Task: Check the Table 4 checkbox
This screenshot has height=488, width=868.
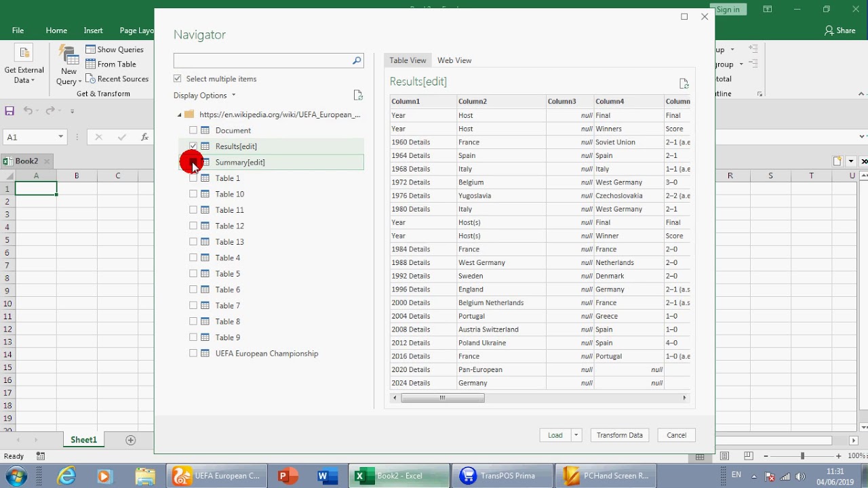Action: [193, 258]
